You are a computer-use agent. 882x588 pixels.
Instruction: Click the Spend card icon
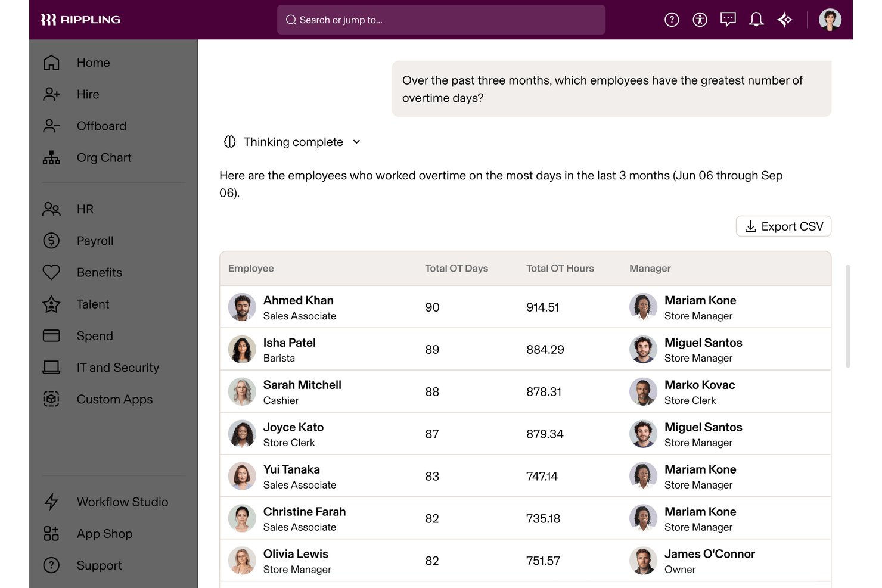[51, 335]
